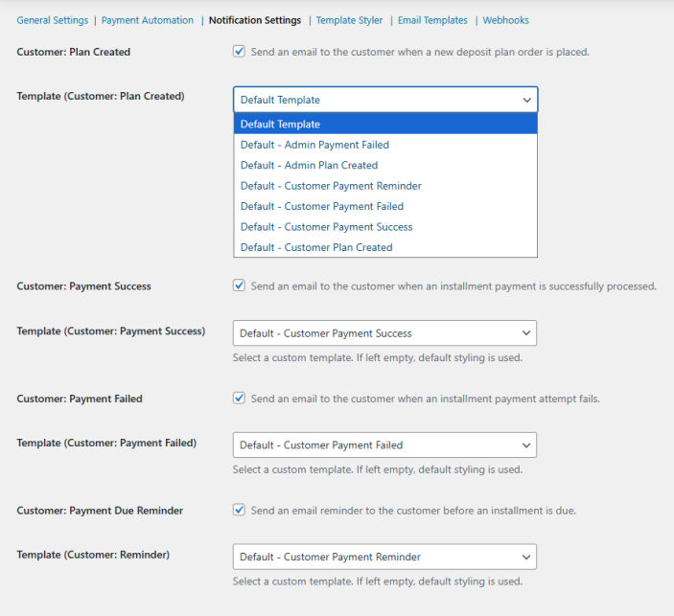Image resolution: width=674 pixels, height=616 pixels.
Task: Select Default - Customer Plan Created option
Action: click(x=385, y=247)
